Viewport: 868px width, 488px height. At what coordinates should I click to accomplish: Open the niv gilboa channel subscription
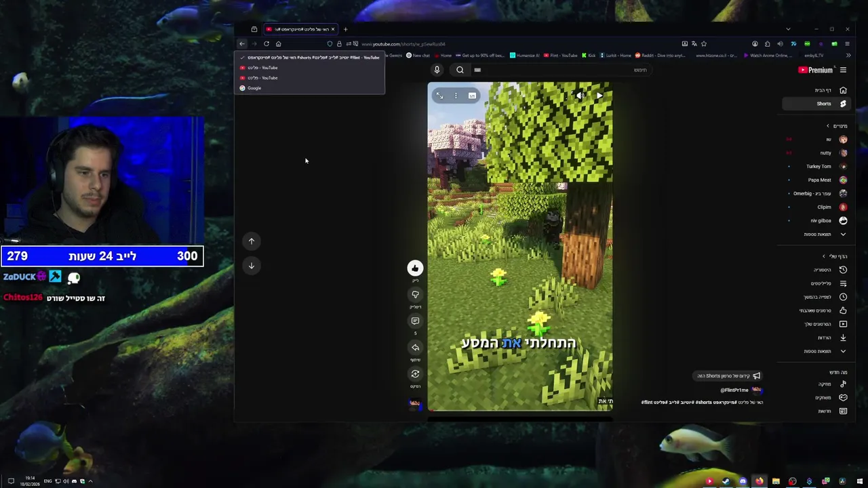point(817,221)
